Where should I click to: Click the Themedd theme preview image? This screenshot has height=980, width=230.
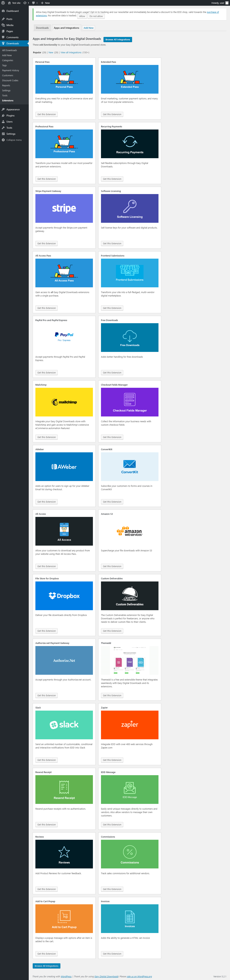point(130,660)
